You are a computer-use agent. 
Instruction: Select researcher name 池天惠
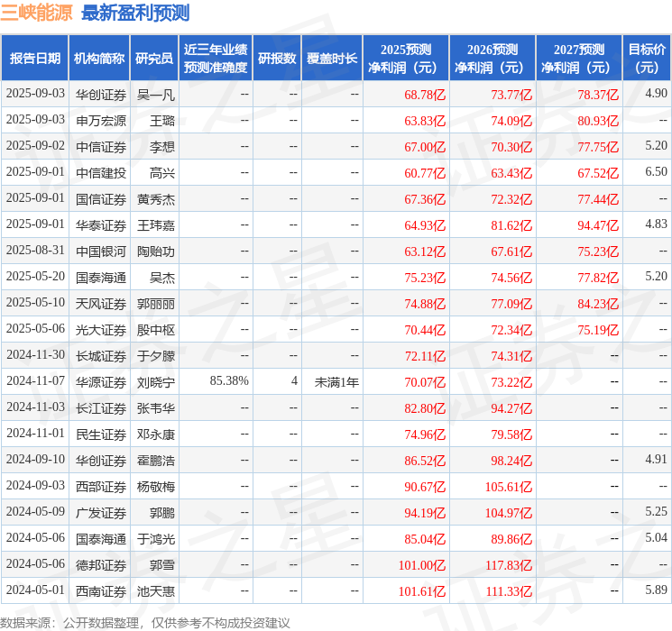coord(155,591)
